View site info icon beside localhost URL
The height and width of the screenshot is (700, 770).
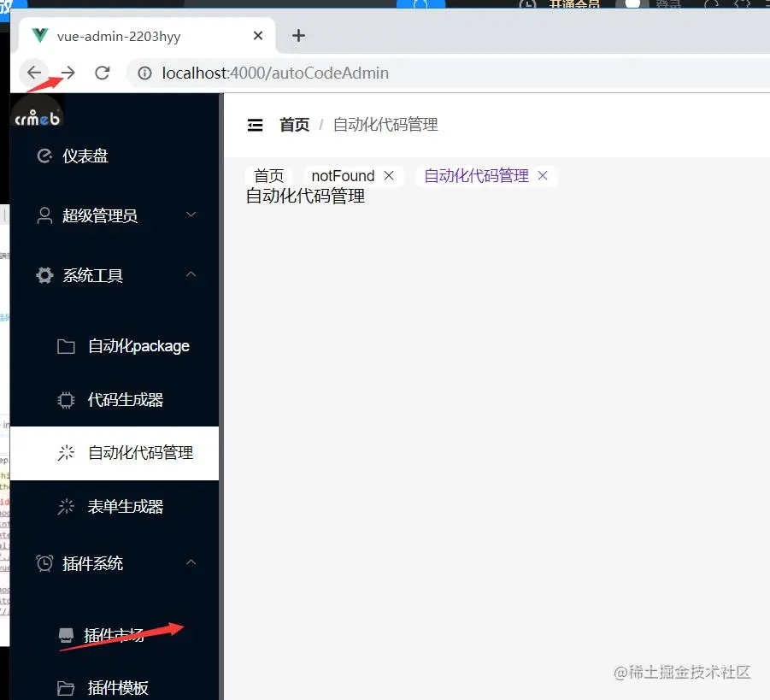[x=144, y=74]
